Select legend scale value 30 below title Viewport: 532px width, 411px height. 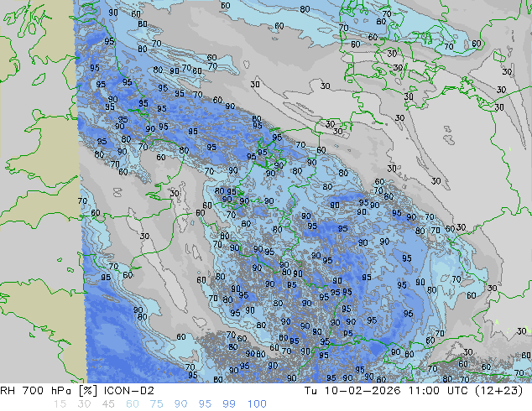pos(84,404)
